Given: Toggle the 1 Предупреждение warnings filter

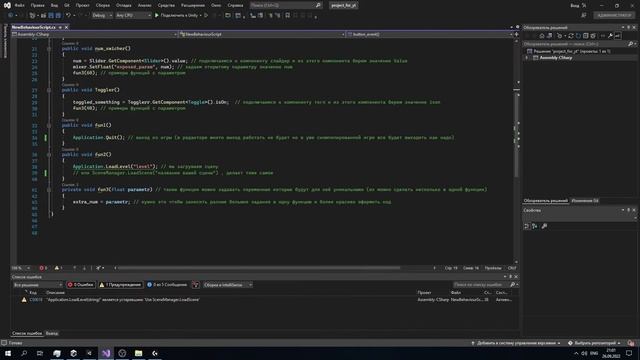Looking at the screenshot, I should [120, 285].
